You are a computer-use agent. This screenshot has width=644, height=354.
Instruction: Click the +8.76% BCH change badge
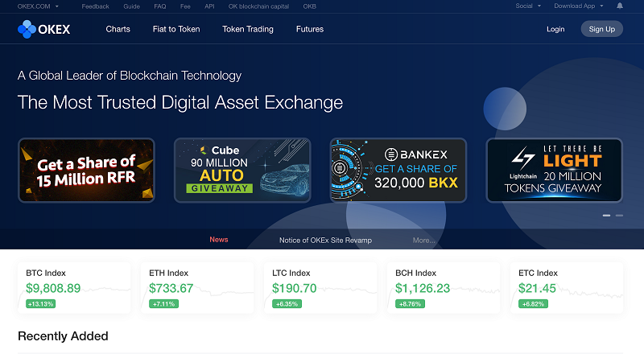(x=410, y=304)
